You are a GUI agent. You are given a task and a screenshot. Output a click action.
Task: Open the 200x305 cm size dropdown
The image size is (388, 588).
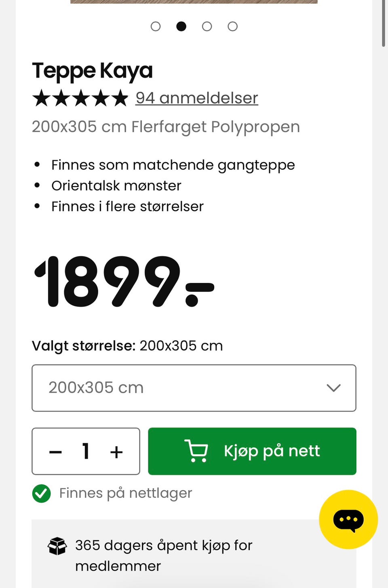click(194, 388)
